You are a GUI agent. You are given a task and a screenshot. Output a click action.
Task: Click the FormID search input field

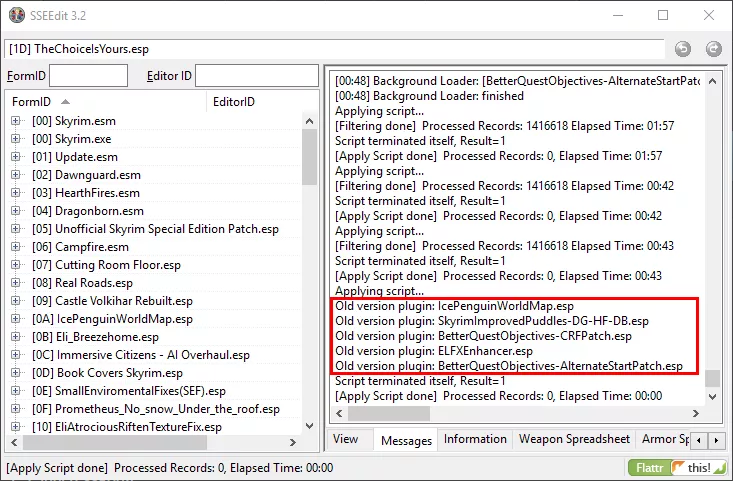click(88, 76)
